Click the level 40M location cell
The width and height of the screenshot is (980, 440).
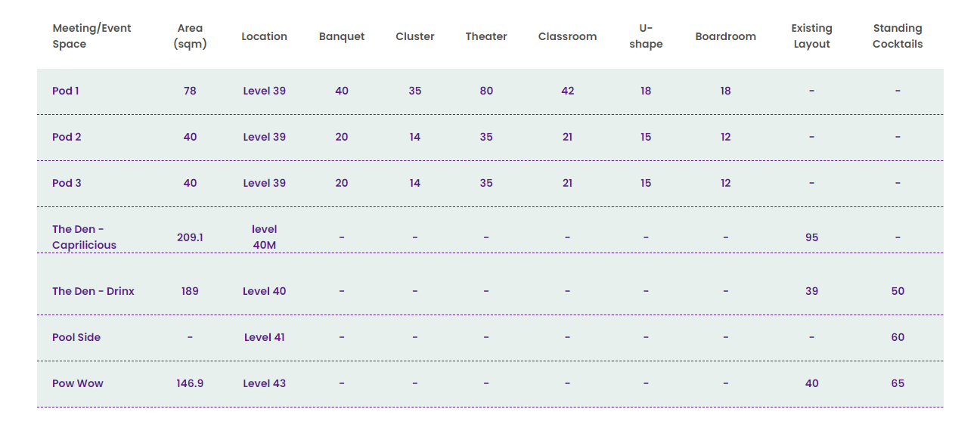tap(264, 237)
